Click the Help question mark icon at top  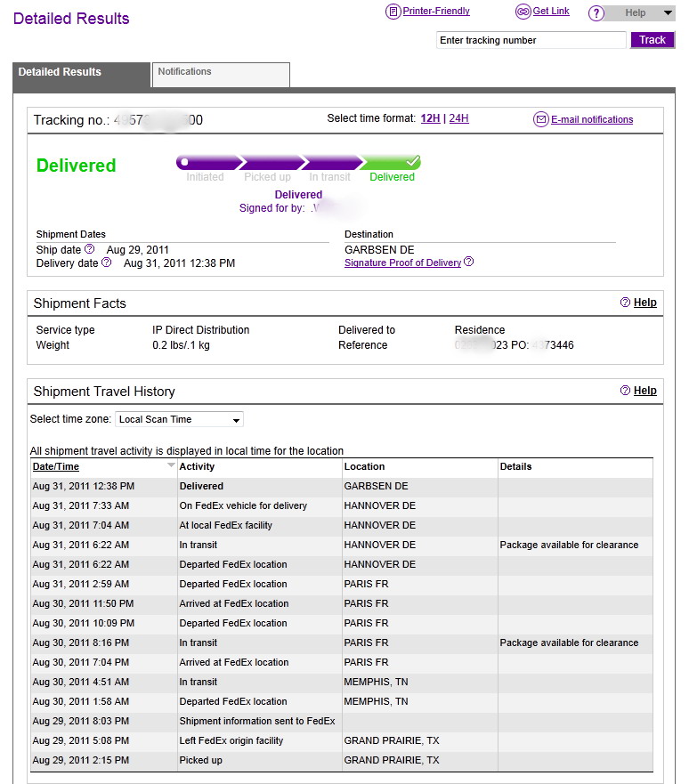click(596, 13)
